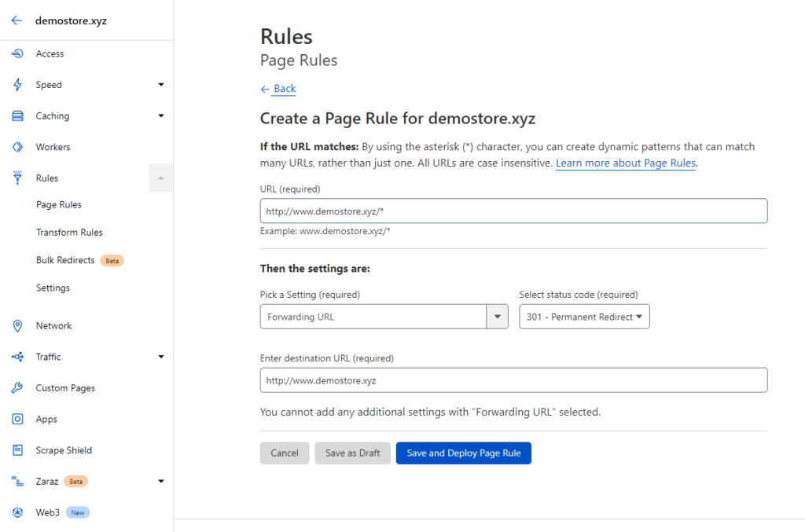Click the Save as Draft button

point(353,453)
